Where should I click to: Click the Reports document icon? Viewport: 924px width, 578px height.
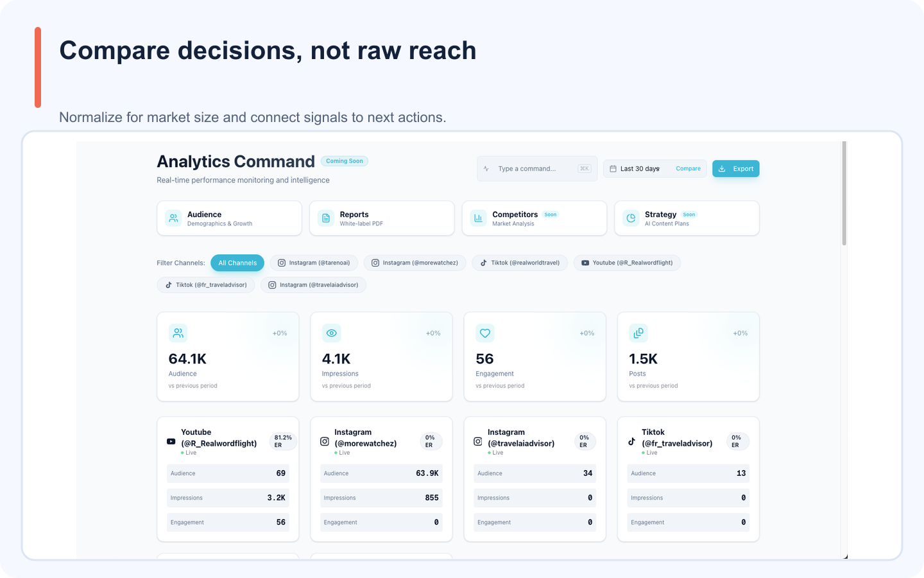pos(326,218)
